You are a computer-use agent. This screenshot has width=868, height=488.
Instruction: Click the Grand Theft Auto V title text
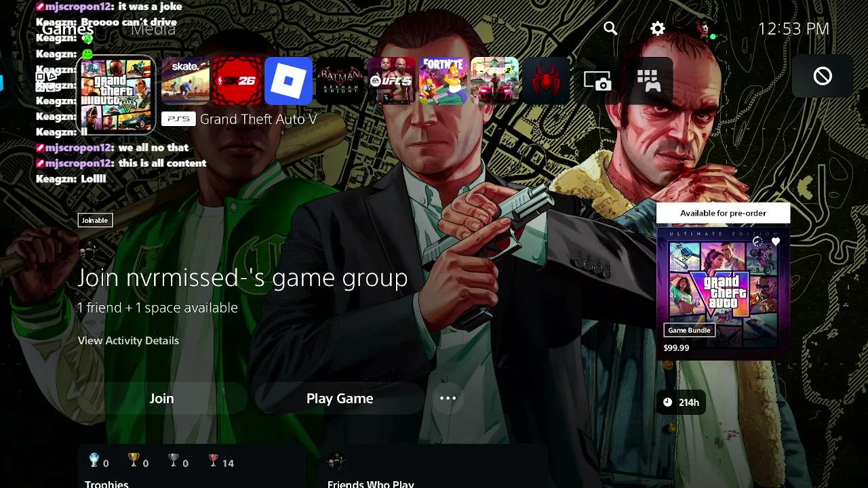click(258, 119)
